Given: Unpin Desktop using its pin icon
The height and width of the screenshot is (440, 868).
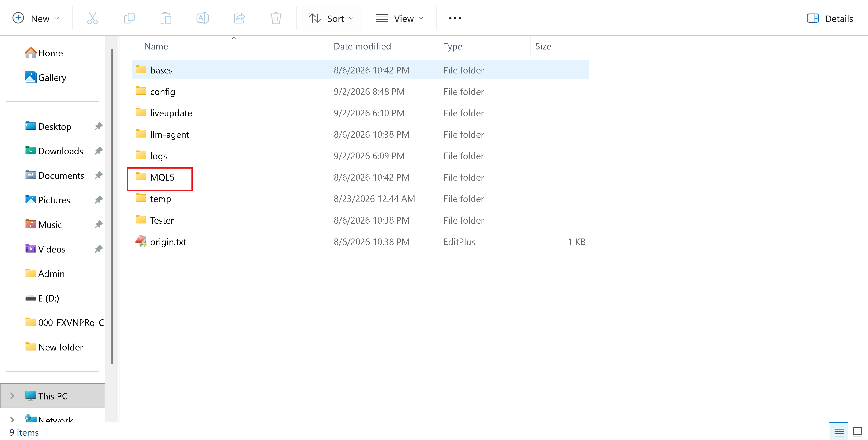Looking at the screenshot, I should point(98,127).
